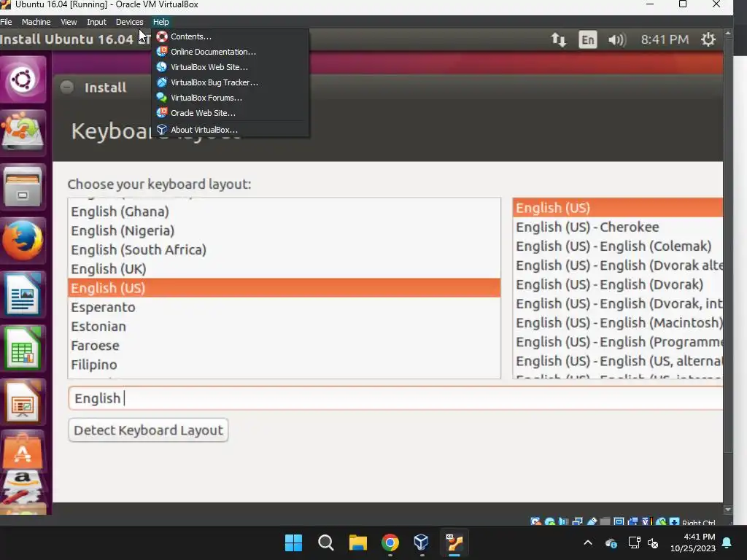Choose Contents... in the Help menu
The height and width of the screenshot is (560, 747).
[x=230, y=36]
